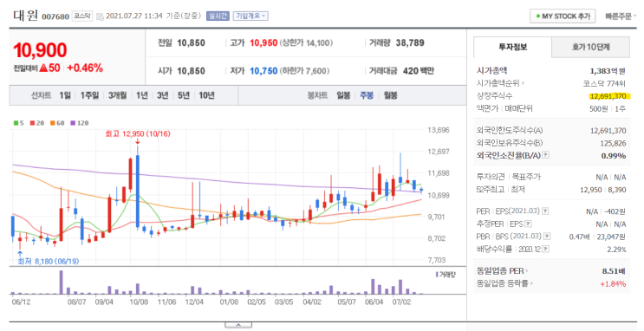Open the 외국인소진율 help question-mark icon

(545, 155)
